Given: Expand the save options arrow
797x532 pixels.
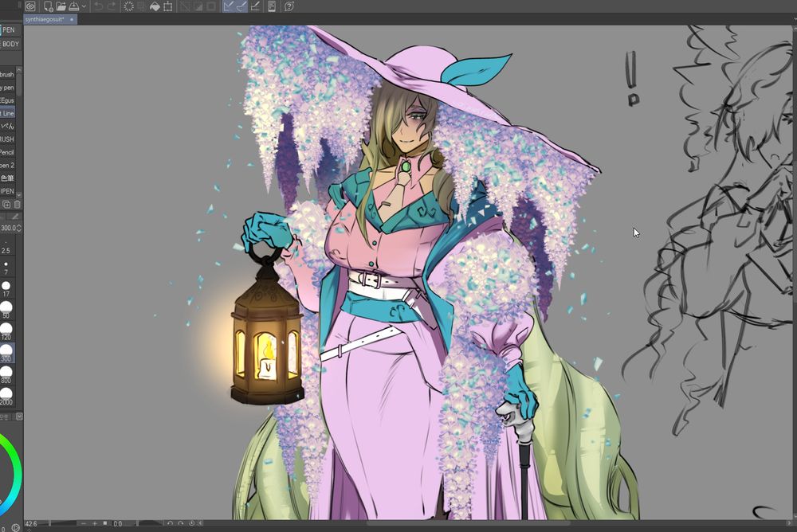Looking at the screenshot, I should (x=84, y=6).
